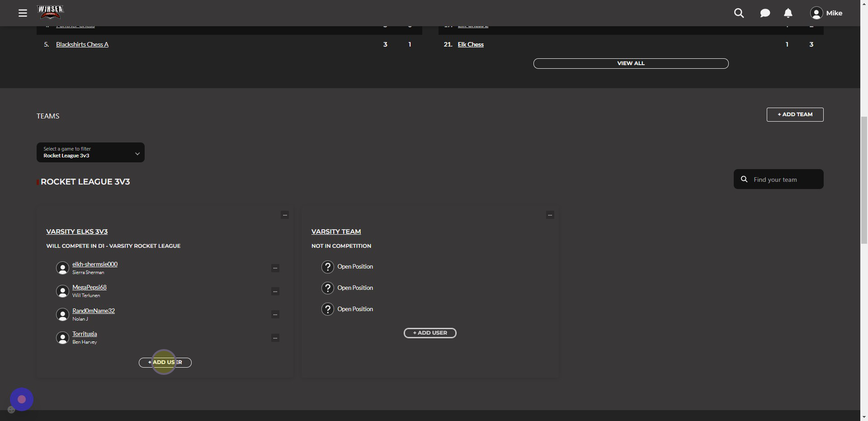Screen dimensions: 868x421
Task: Open VARSITY ELKS 3V3 team page
Action: tap(77, 232)
